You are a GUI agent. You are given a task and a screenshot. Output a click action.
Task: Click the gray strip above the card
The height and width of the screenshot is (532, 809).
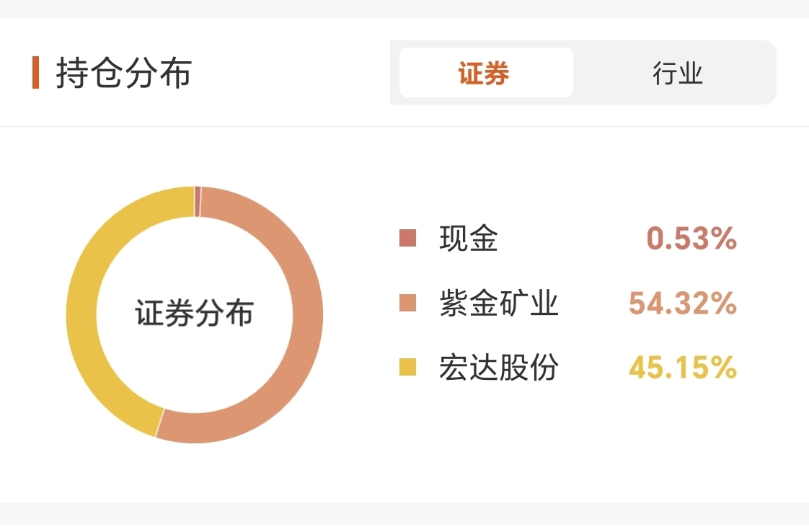click(x=404, y=9)
